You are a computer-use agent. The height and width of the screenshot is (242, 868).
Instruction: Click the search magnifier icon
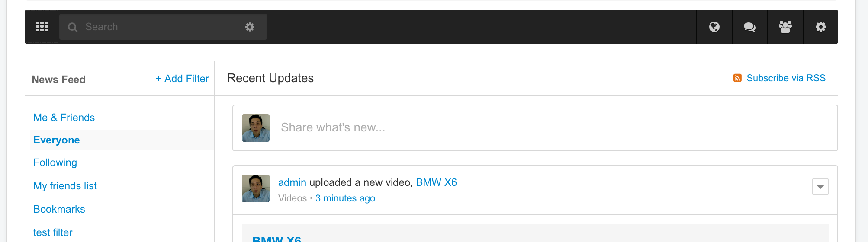[73, 27]
